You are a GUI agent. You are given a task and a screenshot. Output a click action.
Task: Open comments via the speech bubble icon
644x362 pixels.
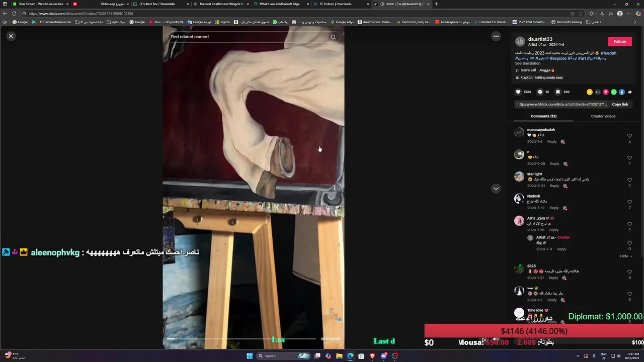[540, 92]
